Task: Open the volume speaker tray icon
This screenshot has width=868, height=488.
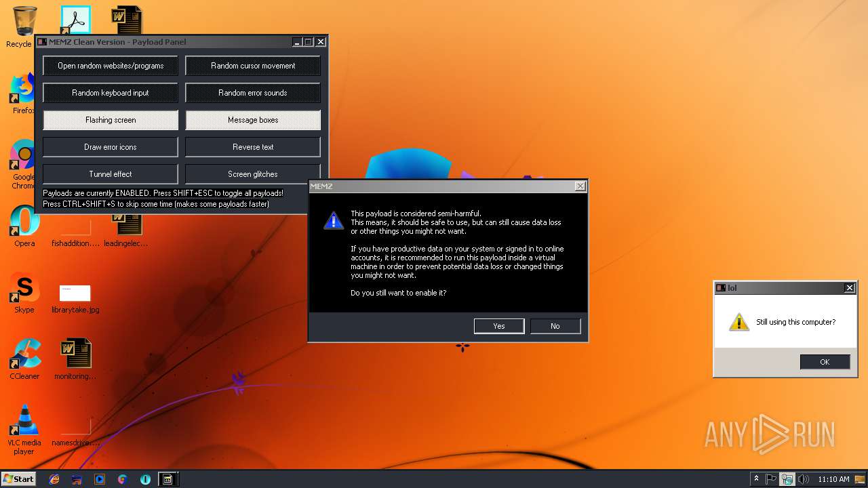Action: [804, 479]
